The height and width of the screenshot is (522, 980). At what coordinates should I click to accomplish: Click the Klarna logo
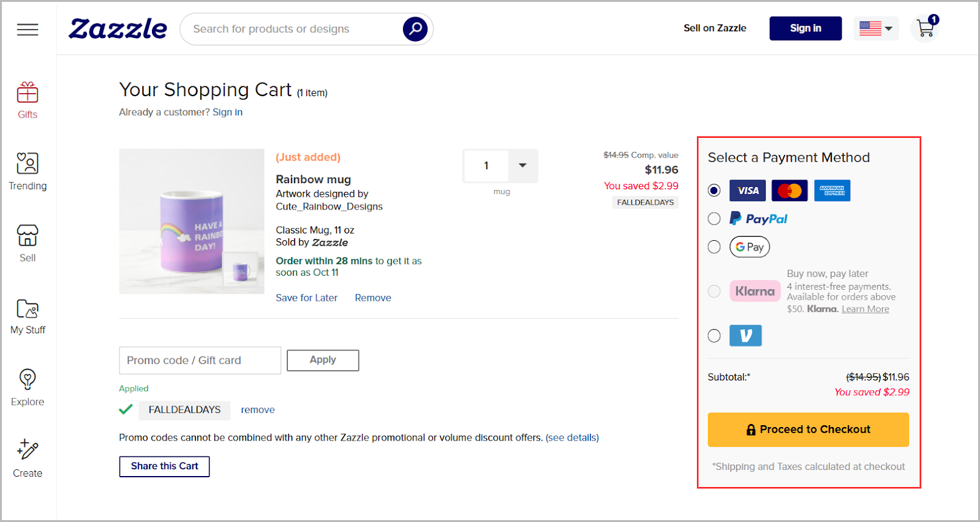tap(755, 291)
